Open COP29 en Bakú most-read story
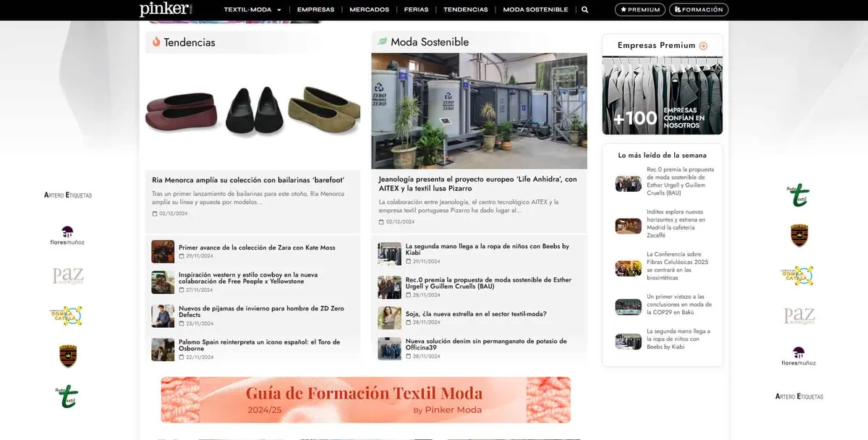This screenshot has height=440, width=868. [679, 305]
